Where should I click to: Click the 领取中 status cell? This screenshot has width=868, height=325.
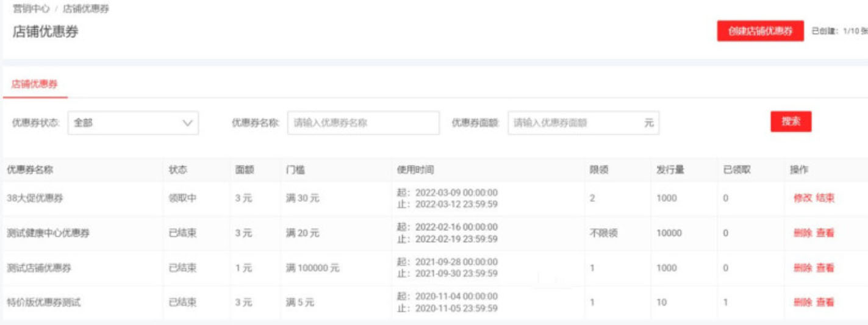(x=182, y=198)
